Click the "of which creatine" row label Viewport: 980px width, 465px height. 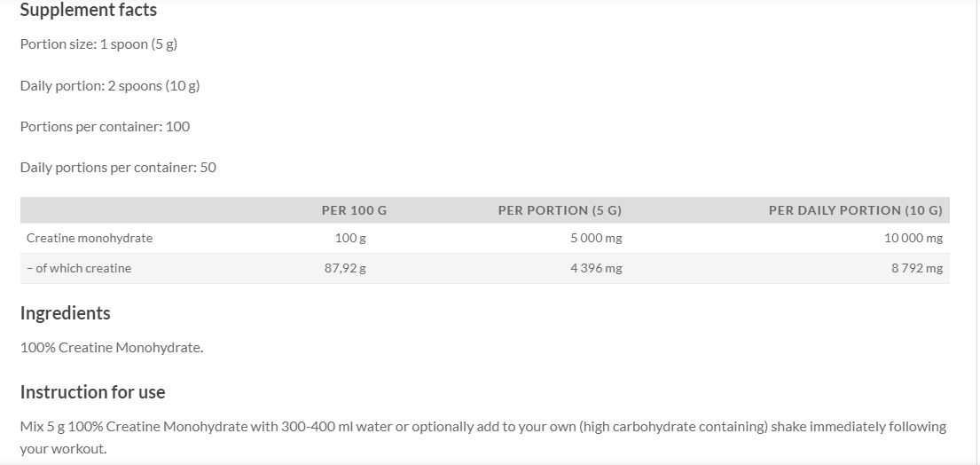click(79, 268)
